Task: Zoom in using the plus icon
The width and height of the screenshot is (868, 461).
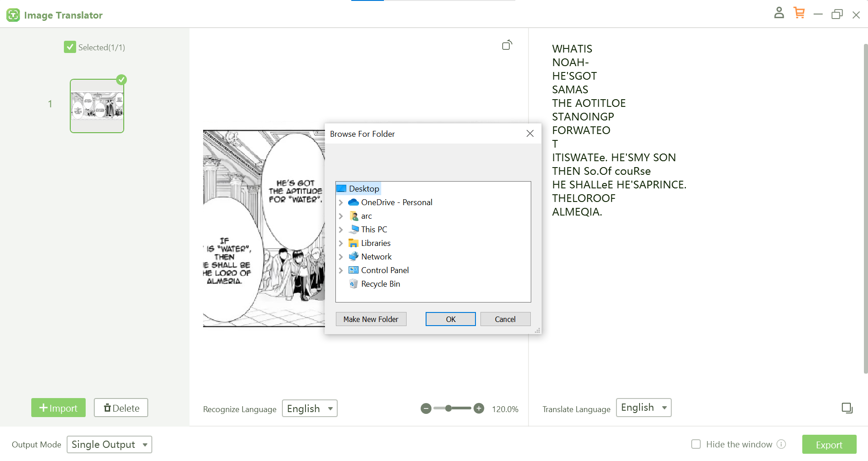Action: (479, 408)
